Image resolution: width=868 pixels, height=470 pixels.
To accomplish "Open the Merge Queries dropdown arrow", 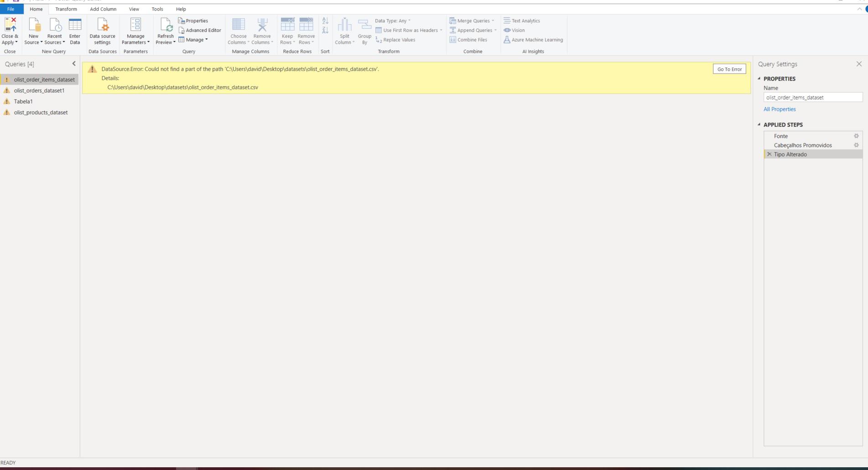I will tap(493, 21).
